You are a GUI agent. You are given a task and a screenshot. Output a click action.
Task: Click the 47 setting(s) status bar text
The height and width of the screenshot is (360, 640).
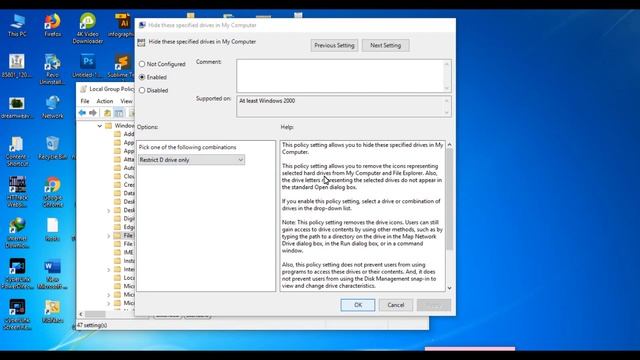click(92, 325)
